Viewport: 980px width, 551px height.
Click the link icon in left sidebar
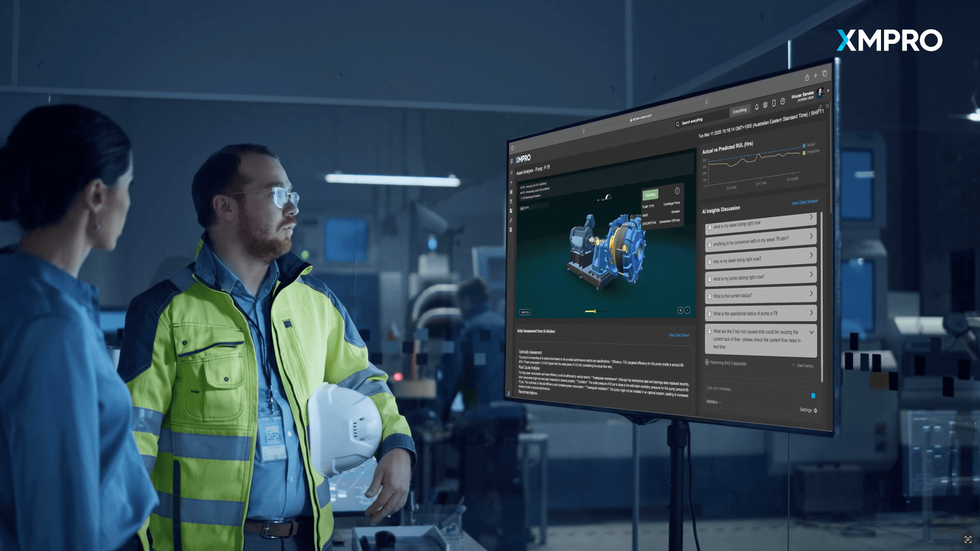coord(511,220)
